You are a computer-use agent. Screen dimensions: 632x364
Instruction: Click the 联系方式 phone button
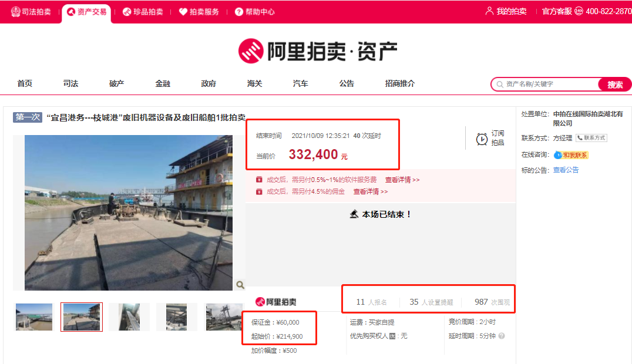[x=591, y=138]
